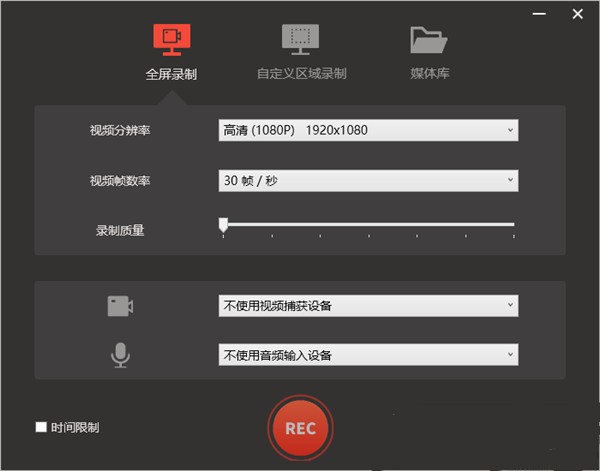Set 录制质量 slider to maximum end
This screenshot has width=600, height=471.
[513, 225]
